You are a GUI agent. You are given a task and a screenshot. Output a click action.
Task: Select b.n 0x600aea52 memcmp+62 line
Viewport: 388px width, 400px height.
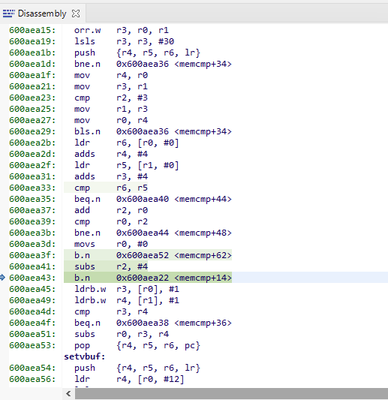(153, 255)
